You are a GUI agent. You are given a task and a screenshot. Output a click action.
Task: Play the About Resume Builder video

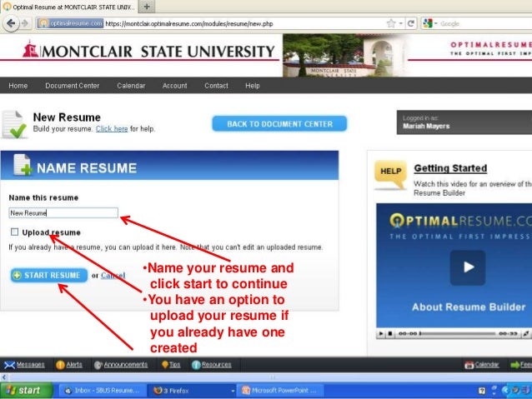coord(468,267)
